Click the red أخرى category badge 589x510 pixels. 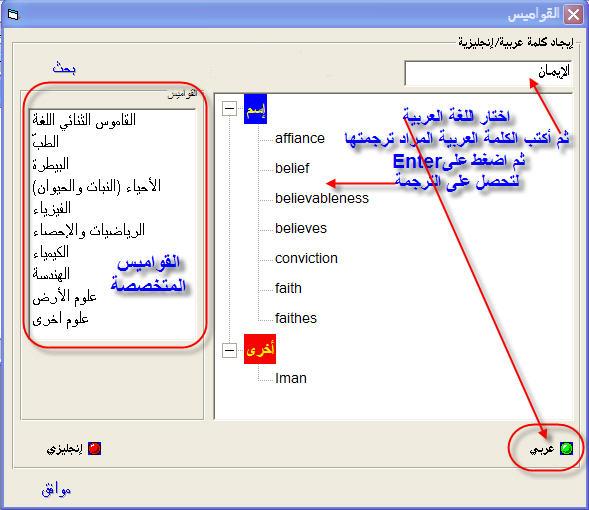(260, 349)
